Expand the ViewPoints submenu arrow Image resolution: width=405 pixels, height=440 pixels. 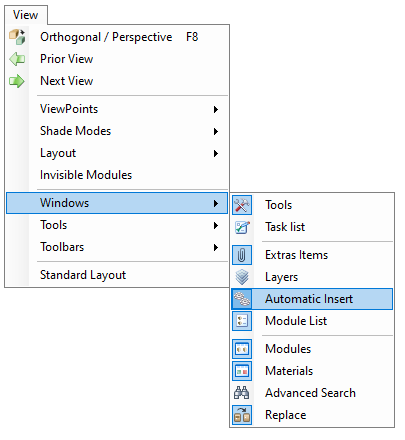pos(216,109)
